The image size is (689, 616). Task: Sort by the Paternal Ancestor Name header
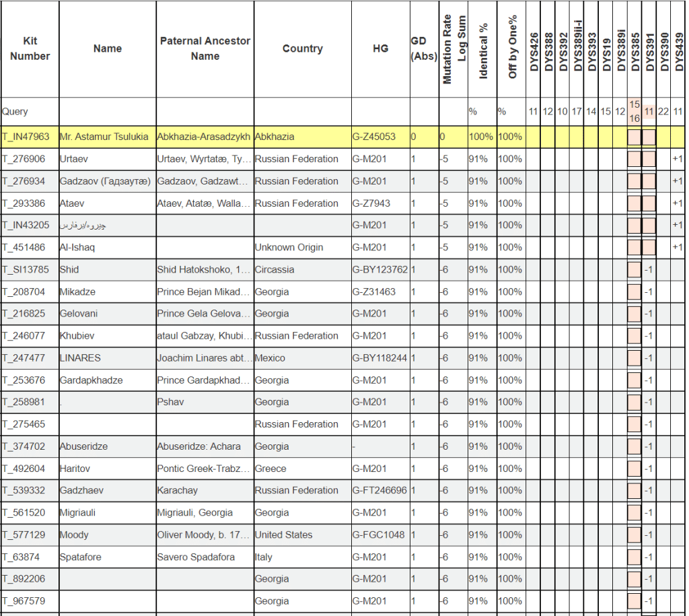click(205, 48)
